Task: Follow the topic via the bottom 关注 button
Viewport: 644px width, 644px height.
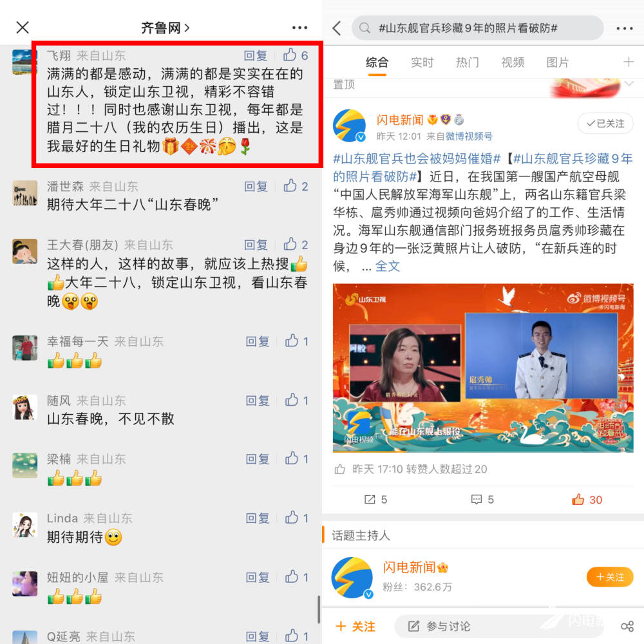Action: click(x=355, y=626)
